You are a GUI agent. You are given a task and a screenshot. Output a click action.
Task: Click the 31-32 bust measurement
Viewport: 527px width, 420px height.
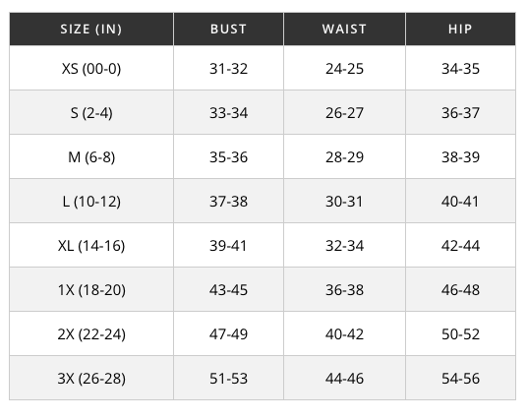[x=228, y=69]
